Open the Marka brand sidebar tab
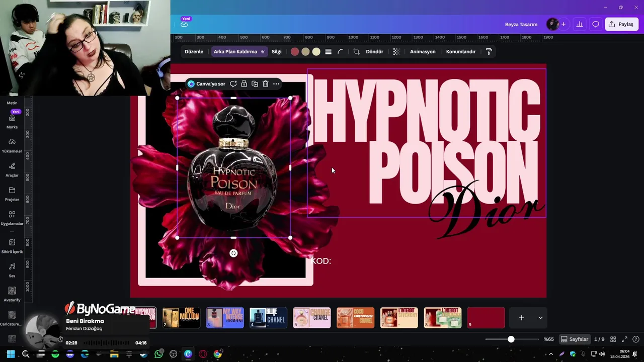The image size is (644, 362). point(12,122)
